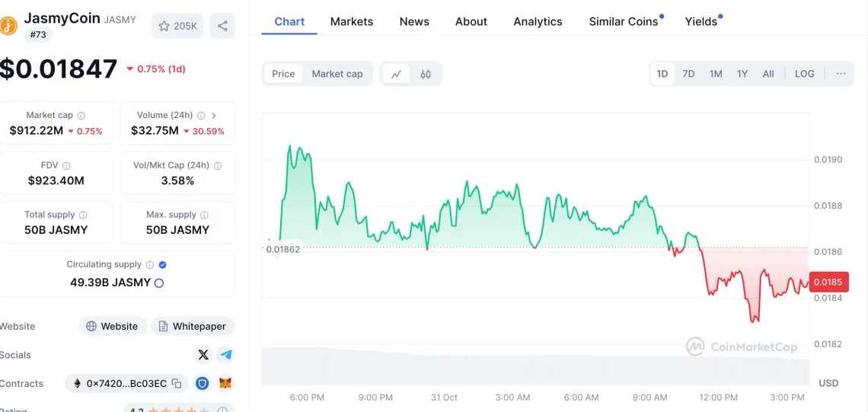Click the 0.01862 open price label
Image resolution: width=868 pixels, height=412 pixels.
(283, 249)
